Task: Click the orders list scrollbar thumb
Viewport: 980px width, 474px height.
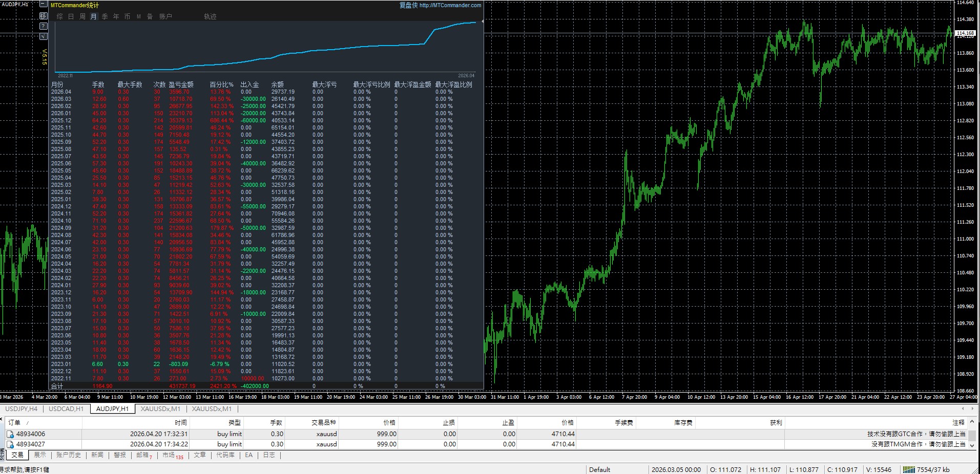Action: point(971,436)
